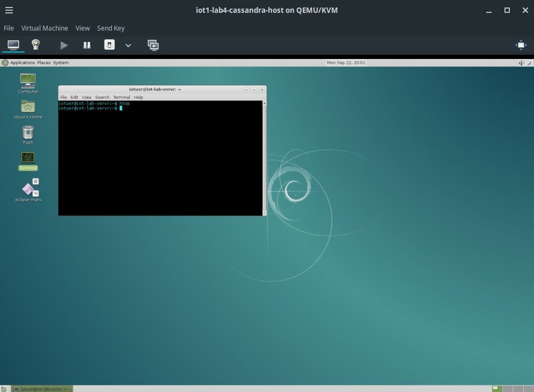Open the Send Key menu
This screenshot has height=392, width=534.
pos(111,28)
